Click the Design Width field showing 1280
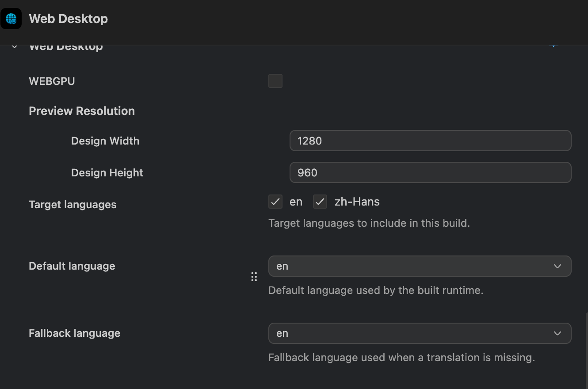 (x=430, y=141)
